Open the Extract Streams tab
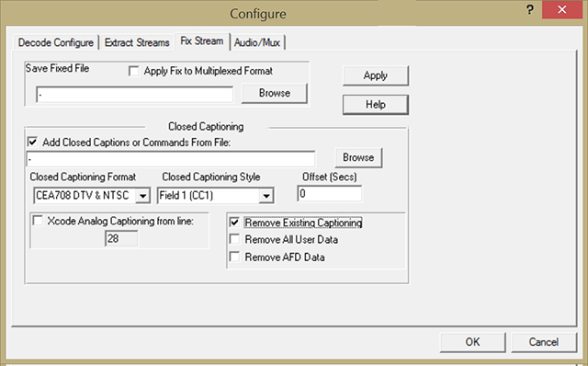 (x=137, y=42)
